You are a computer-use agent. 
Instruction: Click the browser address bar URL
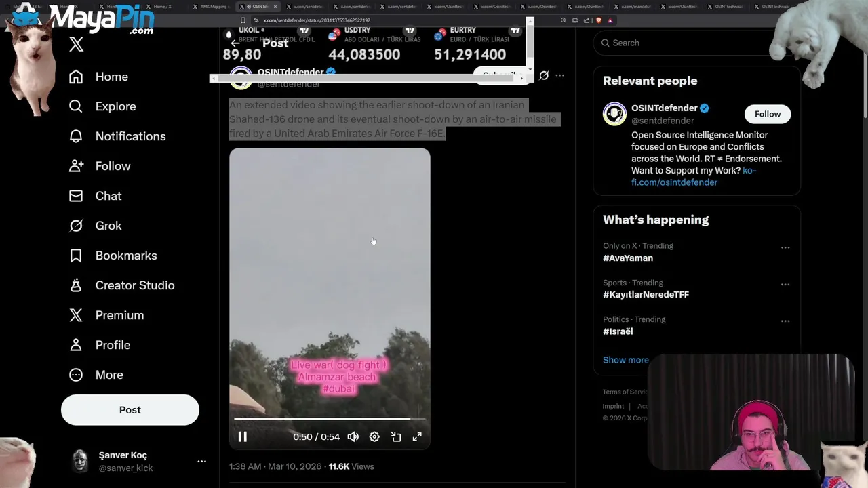tap(317, 20)
